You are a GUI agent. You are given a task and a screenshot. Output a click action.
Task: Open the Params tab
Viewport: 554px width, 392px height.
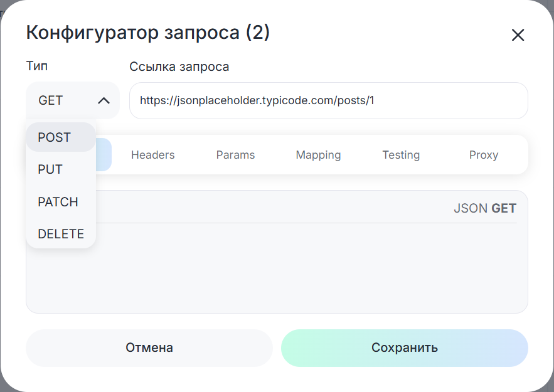[x=235, y=155]
